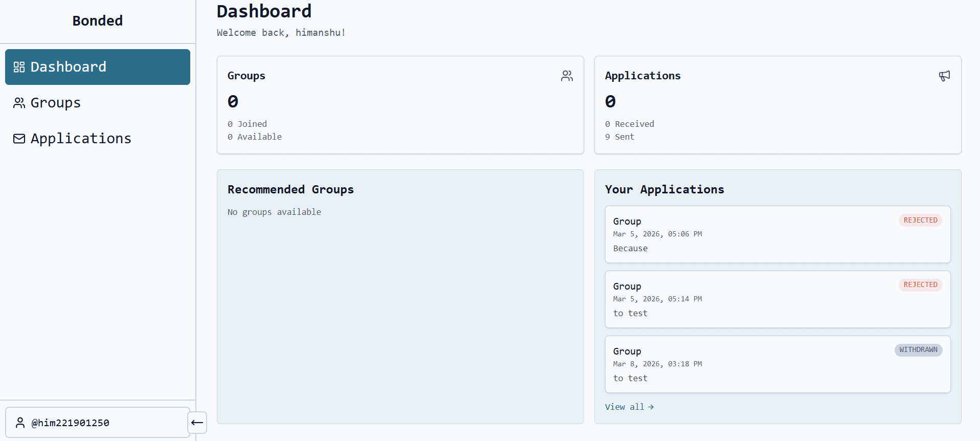Click the megaphone icon on Applications card
980x441 pixels.
[944, 76]
